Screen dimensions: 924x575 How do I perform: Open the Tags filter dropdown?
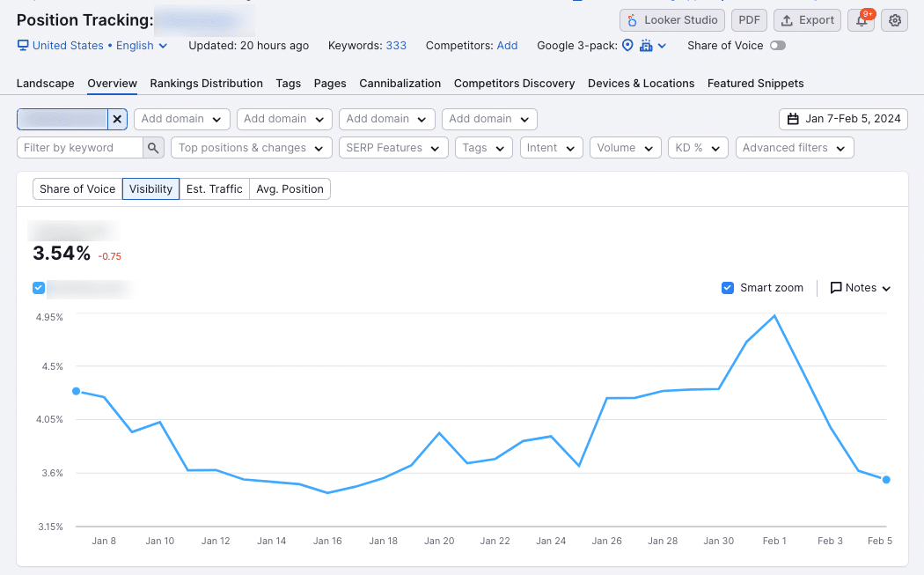(x=484, y=147)
